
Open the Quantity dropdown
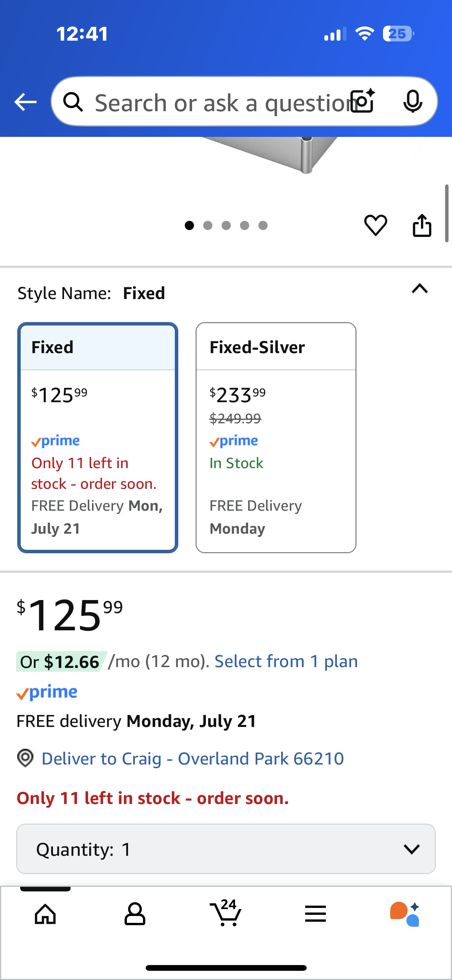point(226,849)
